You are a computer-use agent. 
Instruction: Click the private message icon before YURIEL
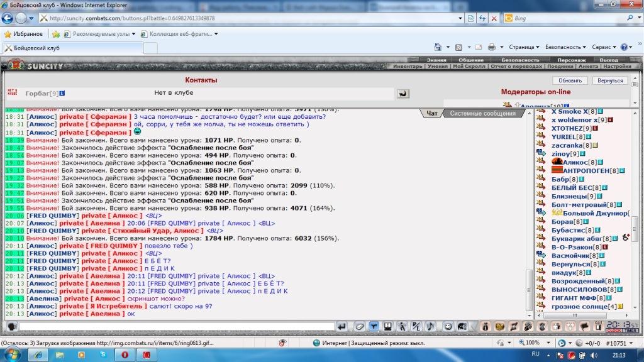541,136
